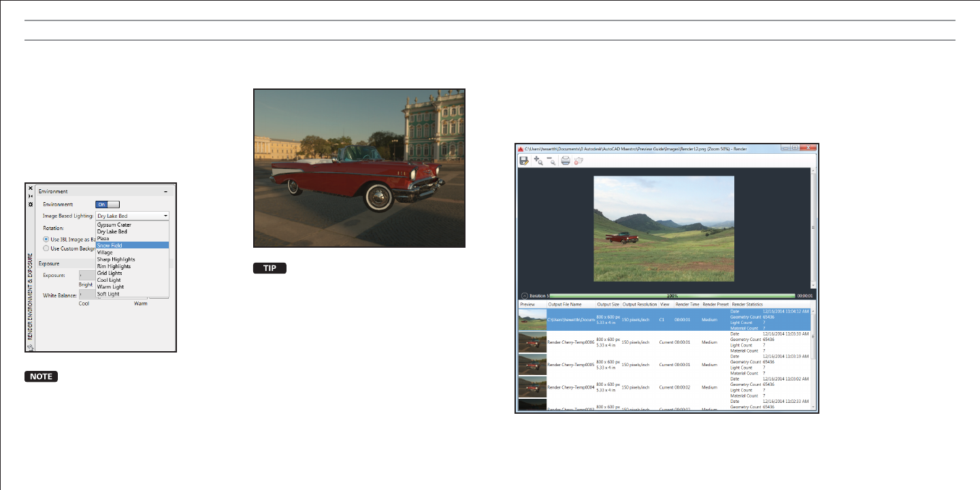
Task: Click the Save render image icon
Action: pyautogui.click(x=524, y=161)
